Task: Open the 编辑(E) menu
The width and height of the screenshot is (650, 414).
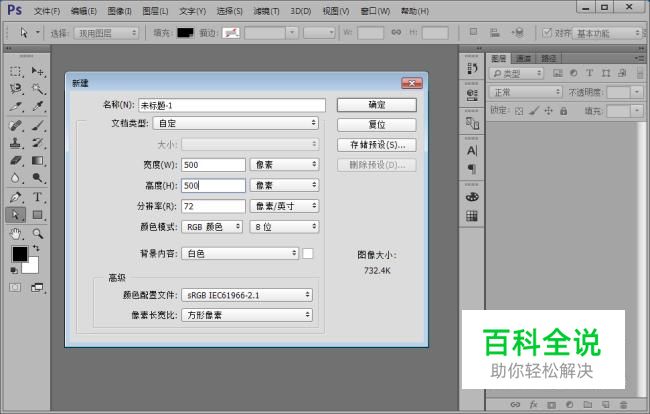Action: (83, 11)
